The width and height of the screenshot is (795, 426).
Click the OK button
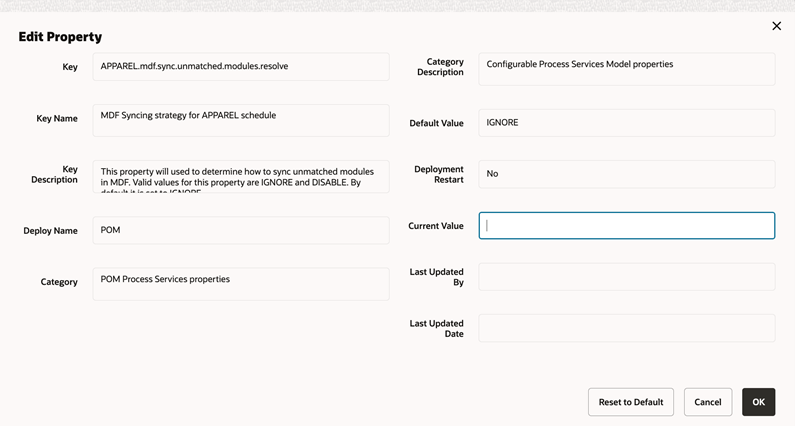tap(758, 402)
